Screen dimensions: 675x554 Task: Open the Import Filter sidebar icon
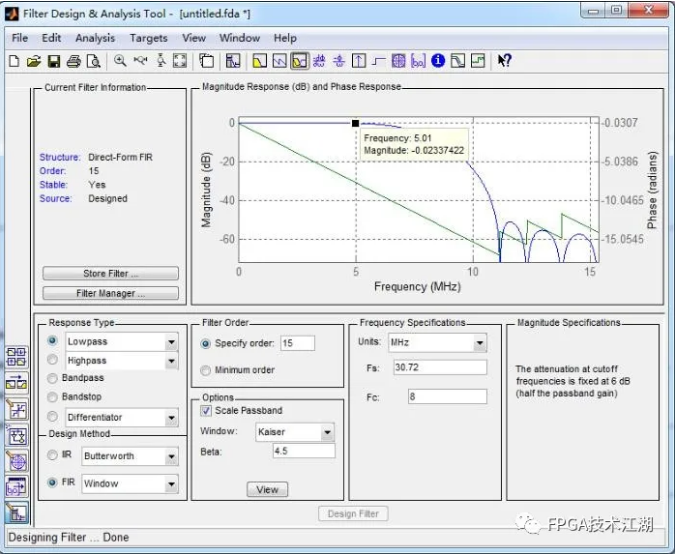[x=16, y=488]
